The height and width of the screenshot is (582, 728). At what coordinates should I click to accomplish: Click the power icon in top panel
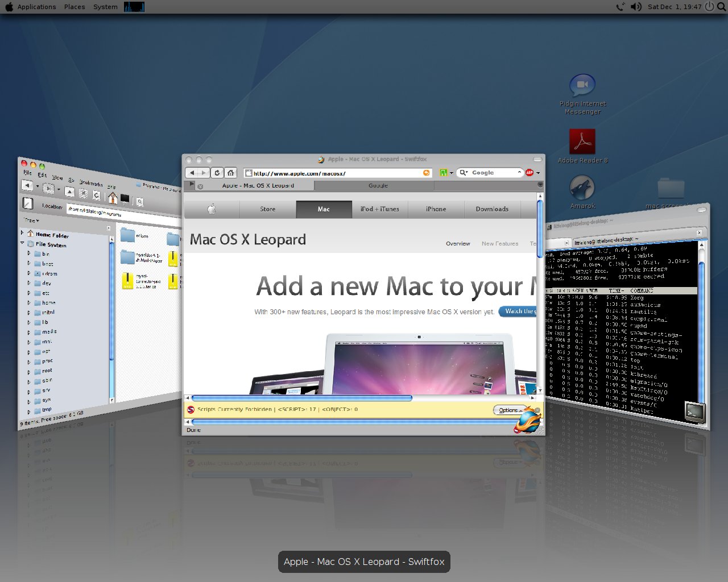tap(709, 7)
